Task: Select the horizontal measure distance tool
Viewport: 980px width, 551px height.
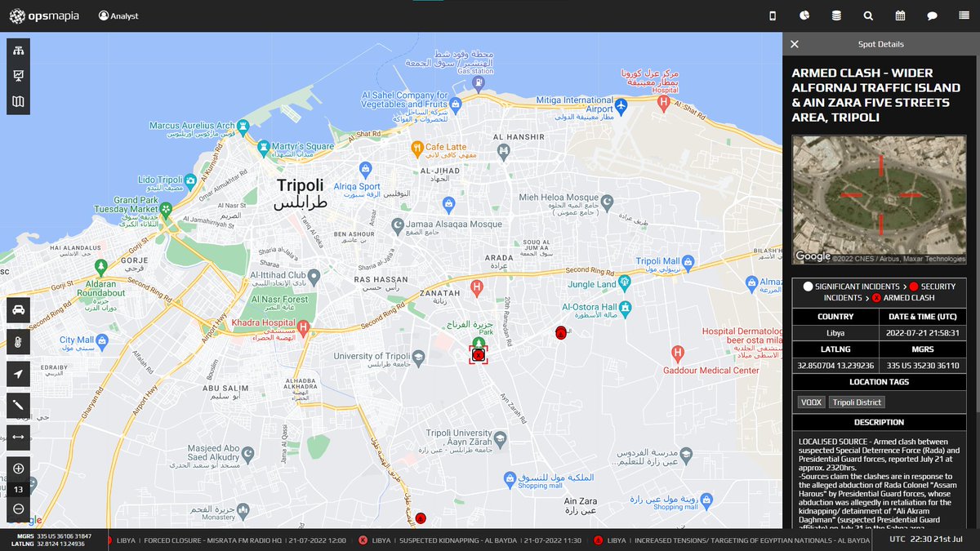Action: coord(18,437)
